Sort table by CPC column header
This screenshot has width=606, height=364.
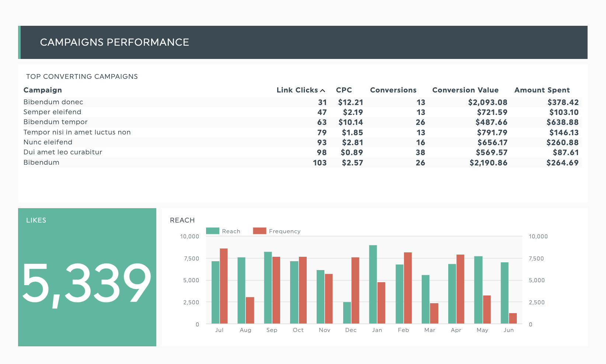click(344, 90)
